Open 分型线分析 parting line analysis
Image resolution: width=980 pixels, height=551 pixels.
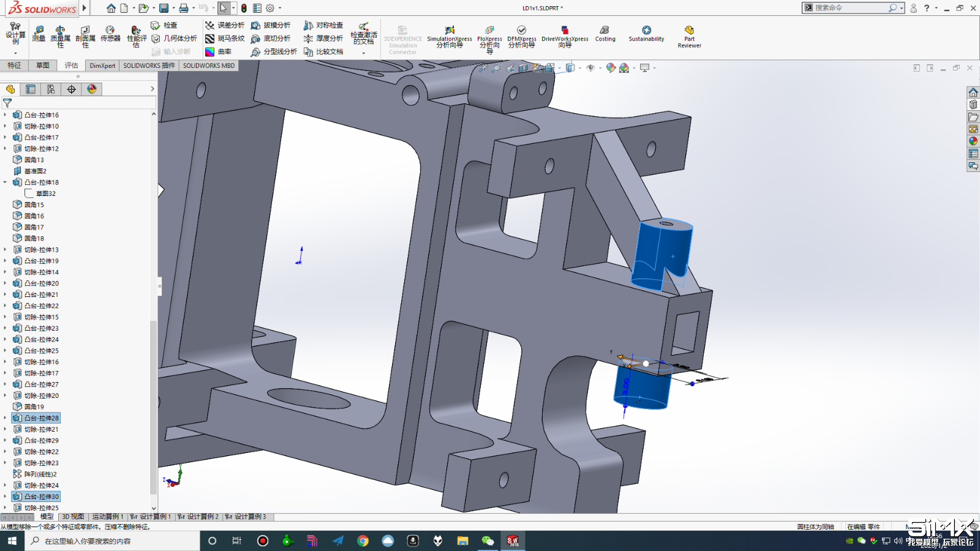274,52
